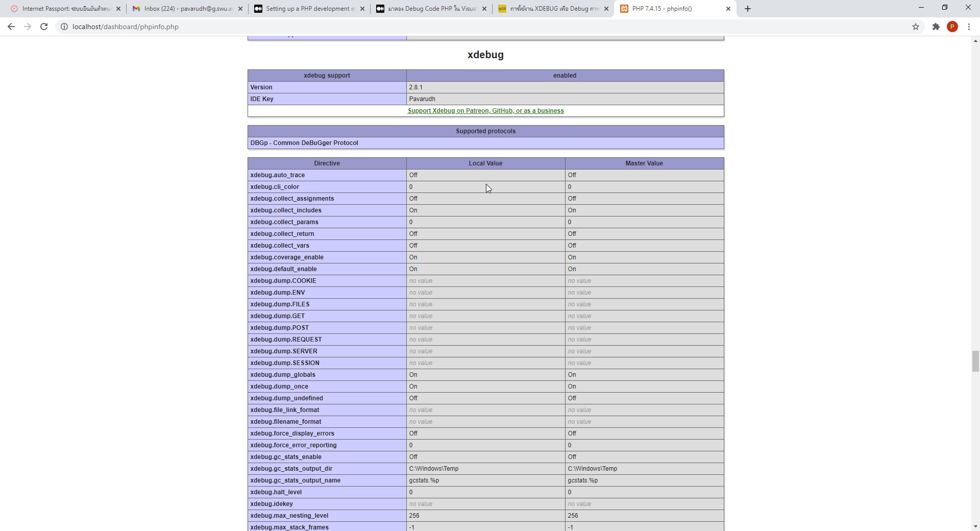Click the Master Value column header
This screenshot has height=531, width=980.
(x=644, y=163)
